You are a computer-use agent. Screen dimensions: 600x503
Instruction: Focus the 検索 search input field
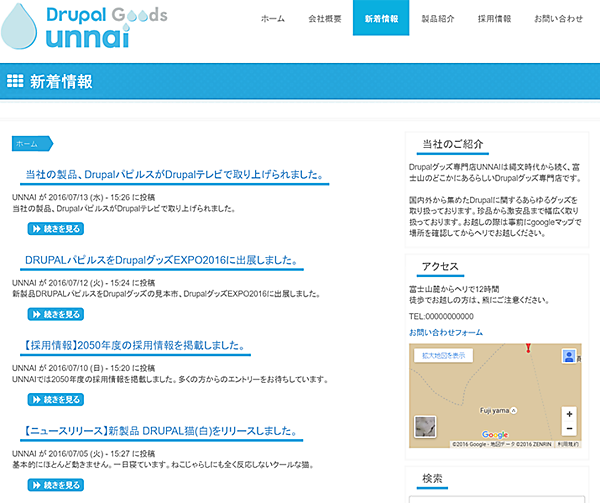pos(497,500)
